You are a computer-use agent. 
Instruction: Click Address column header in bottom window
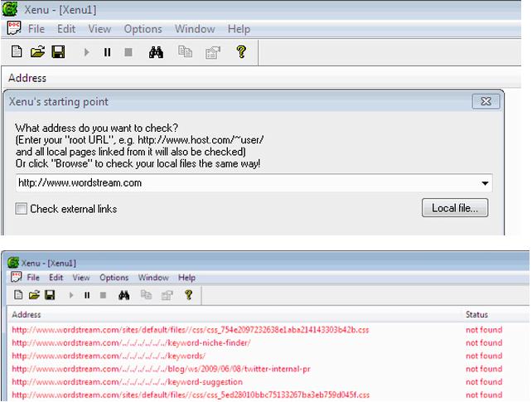27,314
